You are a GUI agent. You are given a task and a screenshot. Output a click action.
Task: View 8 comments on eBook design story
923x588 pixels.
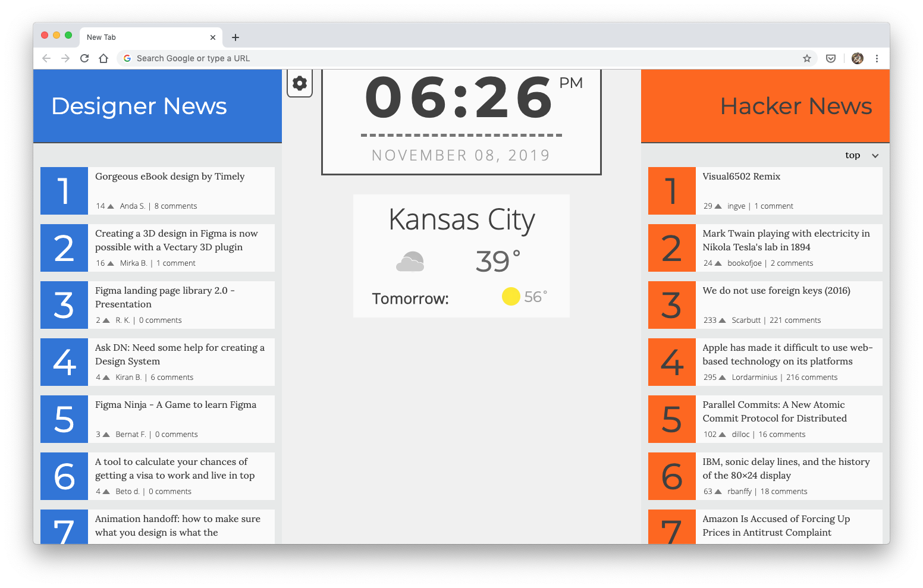point(175,206)
